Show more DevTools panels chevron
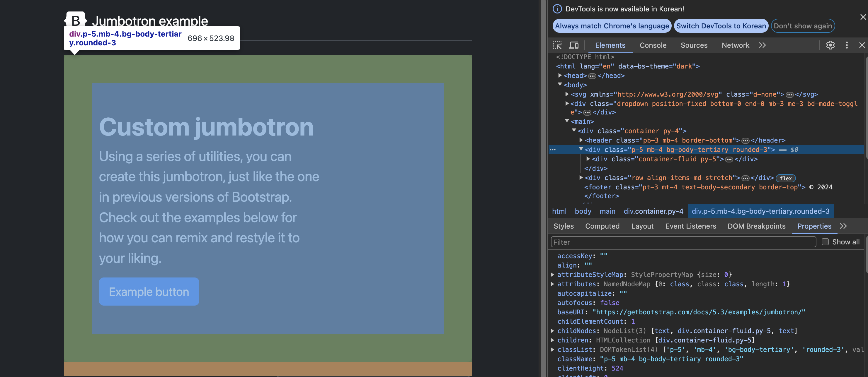This screenshot has width=868, height=377. 762,45
